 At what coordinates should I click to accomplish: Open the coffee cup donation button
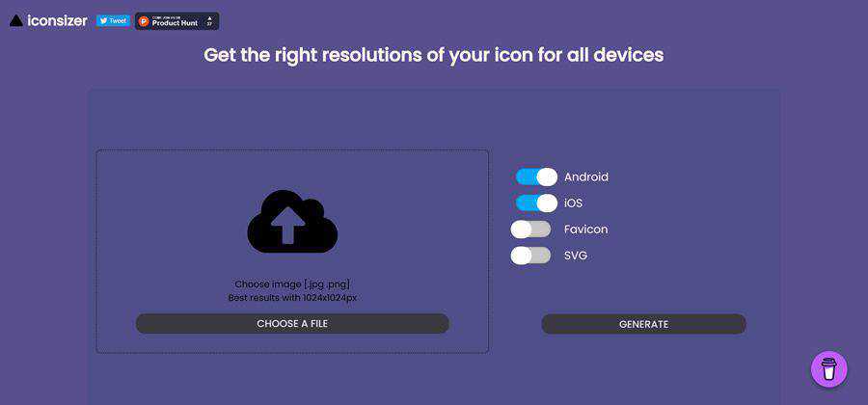pos(828,369)
